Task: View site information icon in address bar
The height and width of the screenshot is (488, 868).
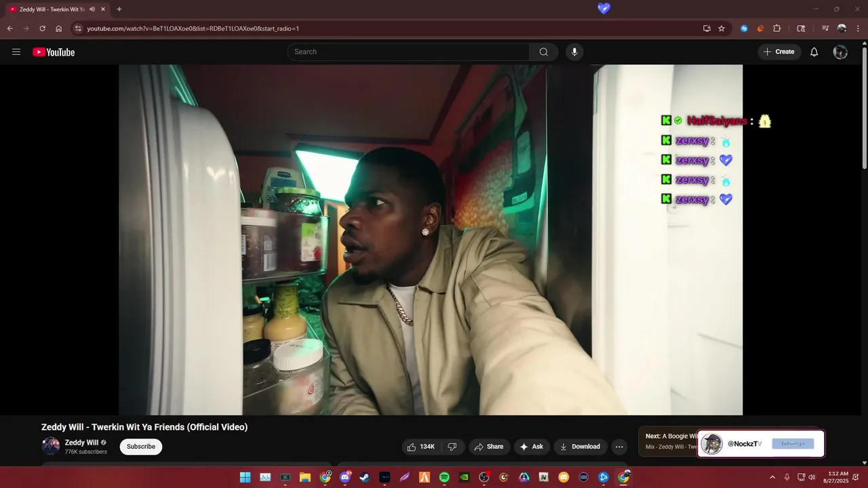Action: click(78, 28)
